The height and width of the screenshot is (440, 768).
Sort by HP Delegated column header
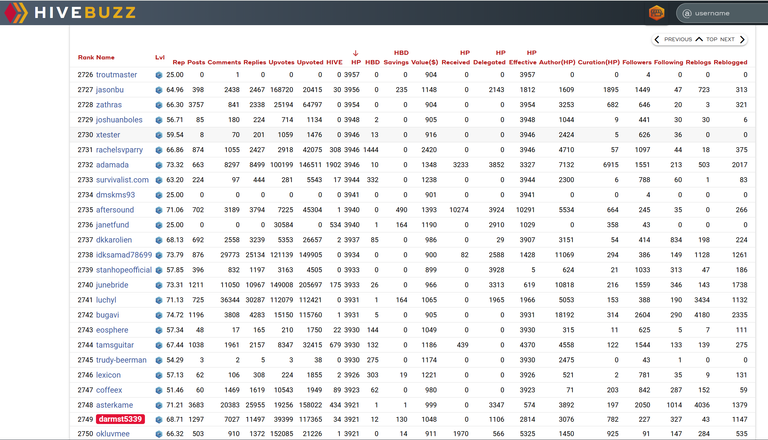489,57
